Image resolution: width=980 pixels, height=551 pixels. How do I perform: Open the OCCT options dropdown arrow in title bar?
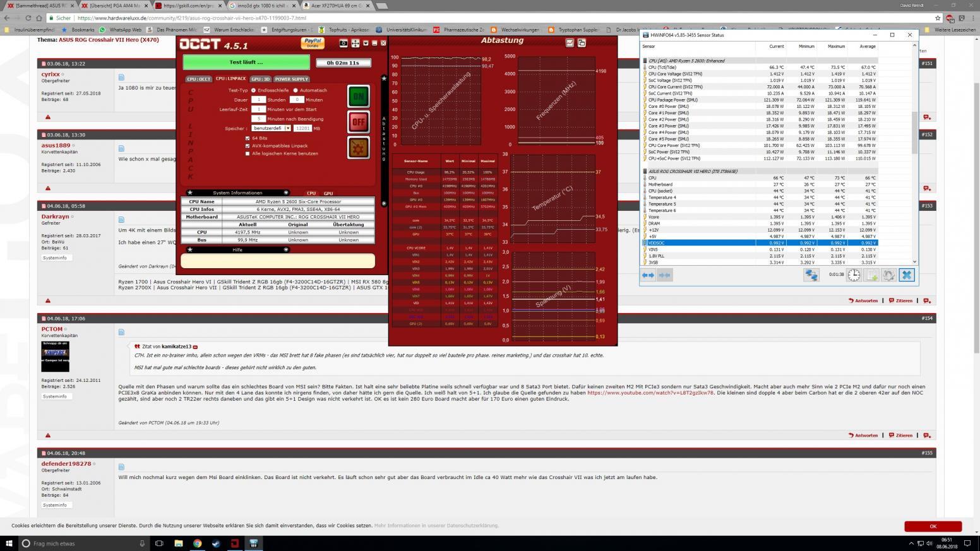366,43
